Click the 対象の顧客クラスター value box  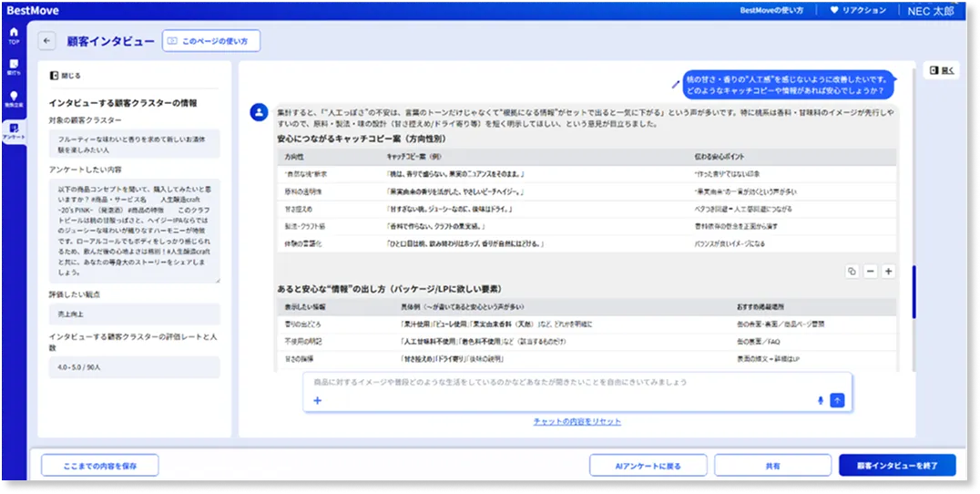click(135, 144)
